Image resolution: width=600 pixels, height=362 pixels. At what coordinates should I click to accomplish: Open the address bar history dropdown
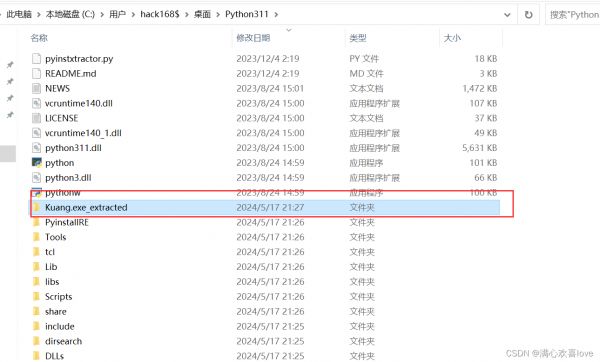coord(507,15)
